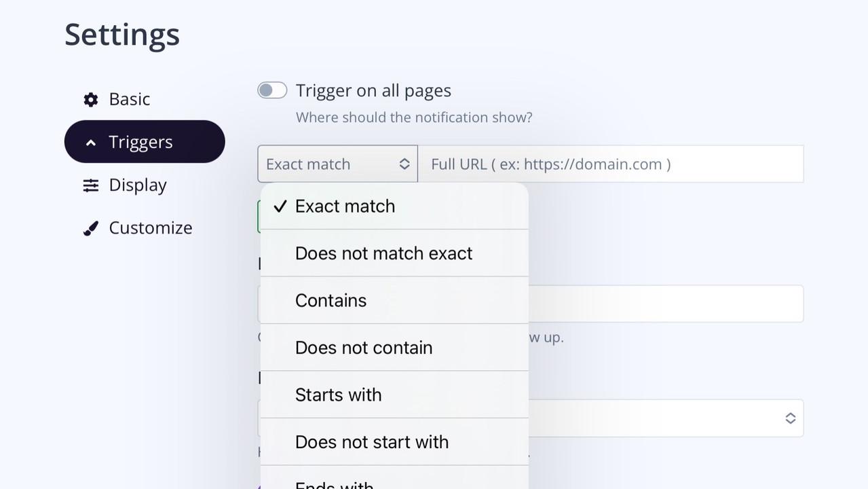Screen dimensions: 868x489
Task: Click the sliders icon beside Display
Action: (91, 185)
